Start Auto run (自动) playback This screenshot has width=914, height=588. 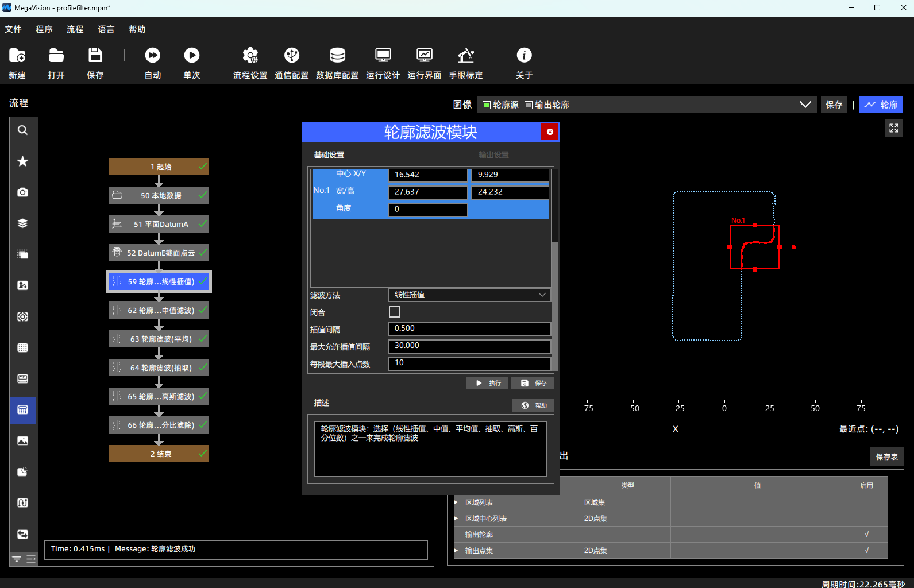pyautogui.click(x=153, y=56)
